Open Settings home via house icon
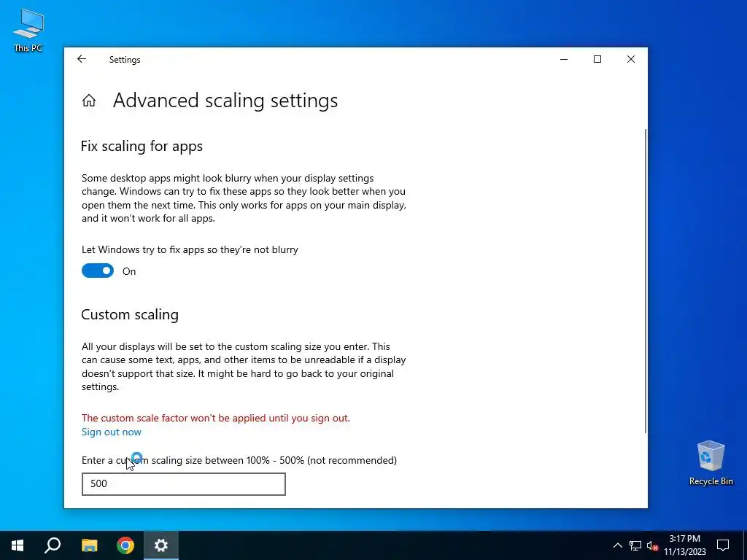Viewport: 747px width, 560px height. (89, 101)
